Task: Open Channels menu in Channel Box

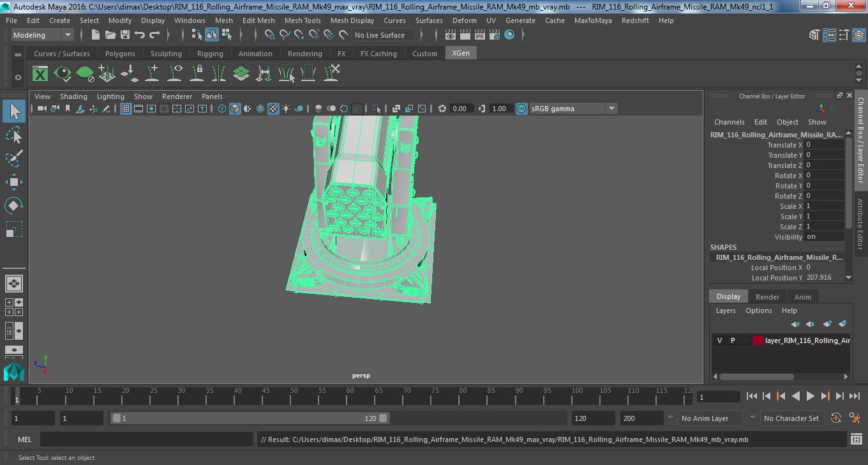Action: 730,122
